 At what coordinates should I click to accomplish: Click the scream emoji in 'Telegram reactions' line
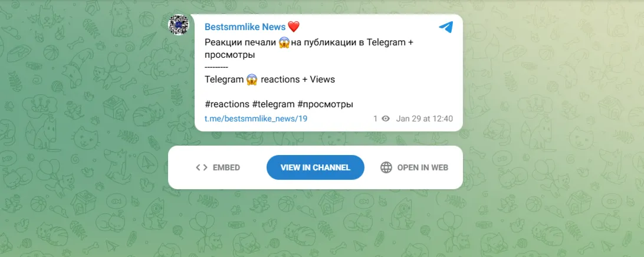tap(252, 80)
